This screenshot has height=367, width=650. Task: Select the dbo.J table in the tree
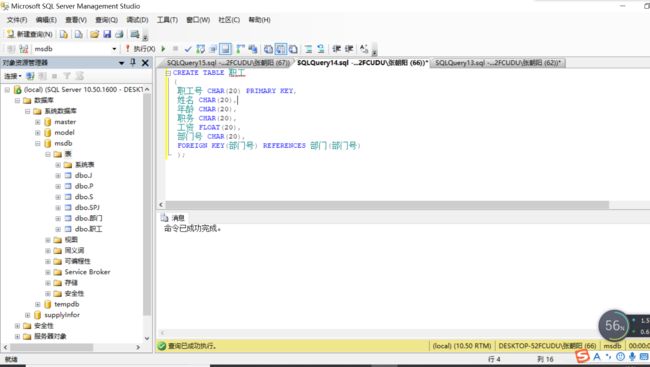[x=83, y=175]
